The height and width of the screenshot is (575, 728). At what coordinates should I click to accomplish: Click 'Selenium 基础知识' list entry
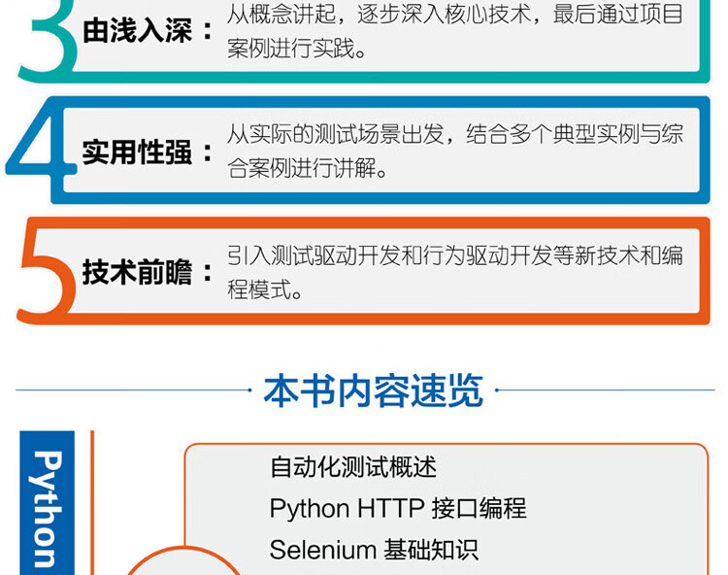point(374,550)
